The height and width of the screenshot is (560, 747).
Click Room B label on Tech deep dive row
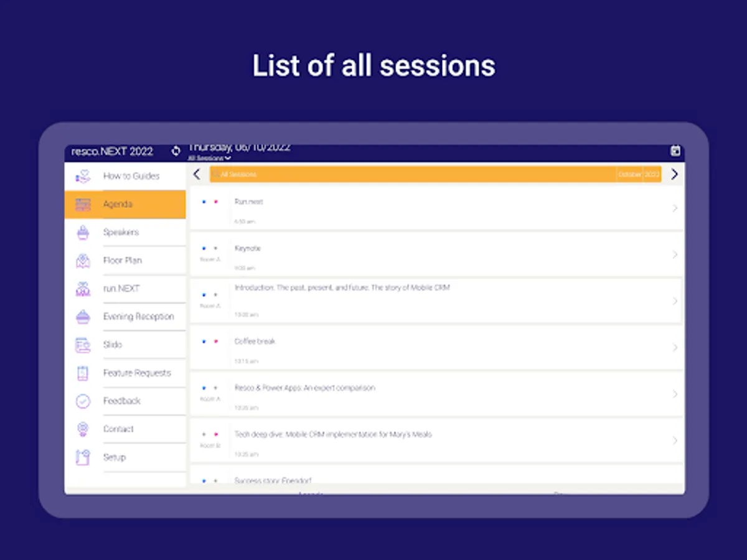[210, 446]
